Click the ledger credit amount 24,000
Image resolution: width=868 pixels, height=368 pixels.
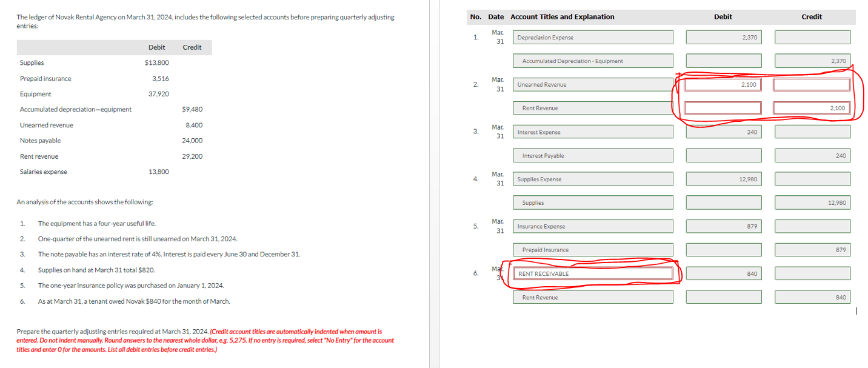tap(192, 141)
